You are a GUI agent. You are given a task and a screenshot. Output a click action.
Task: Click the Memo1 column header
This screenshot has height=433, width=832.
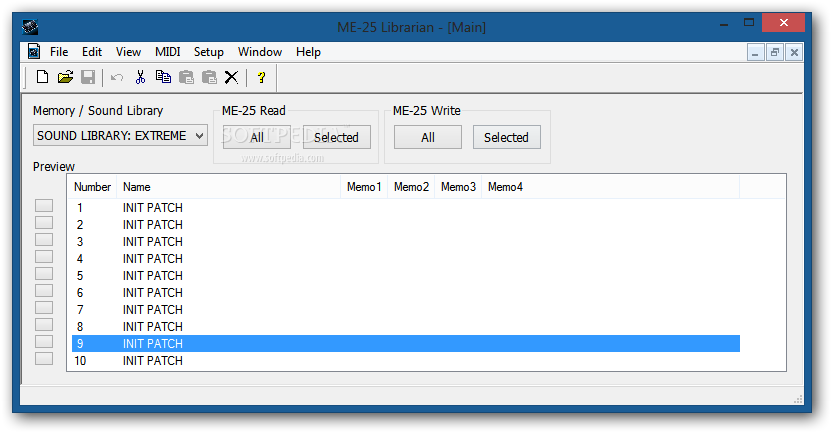click(364, 187)
